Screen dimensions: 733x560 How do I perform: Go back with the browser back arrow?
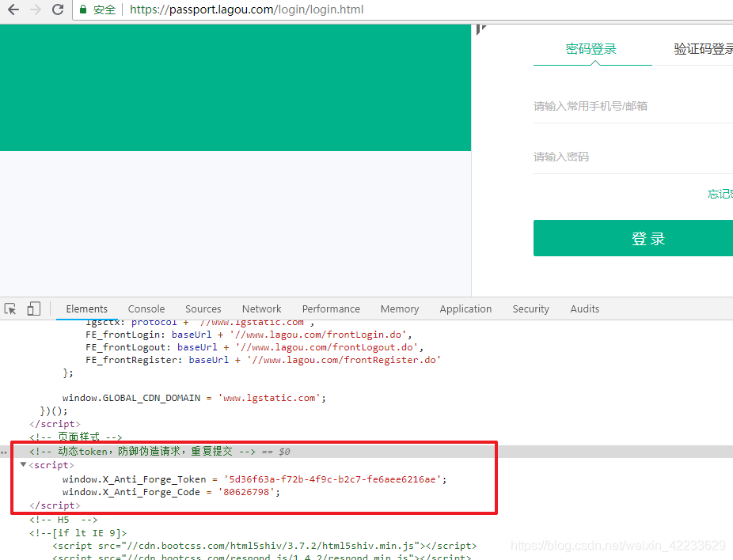(x=13, y=9)
